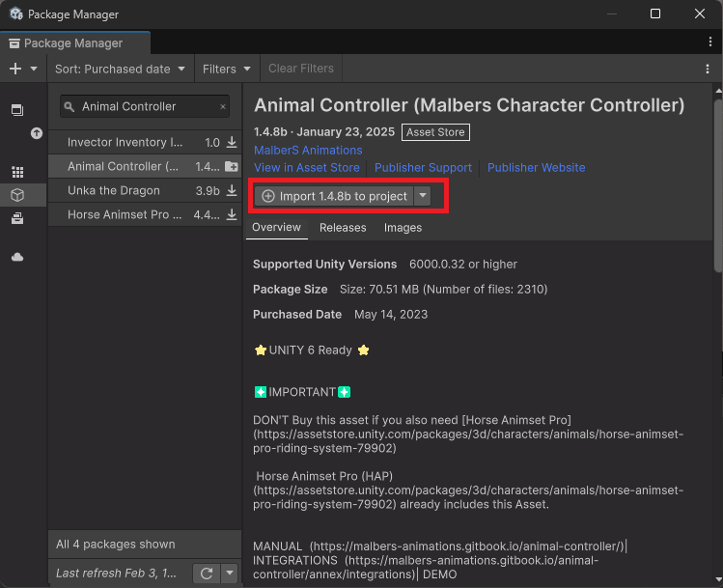The width and height of the screenshot is (723, 588).
Task: Click the 'Size: 70.51 MB' package size value
Action: click(x=444, y=289)
